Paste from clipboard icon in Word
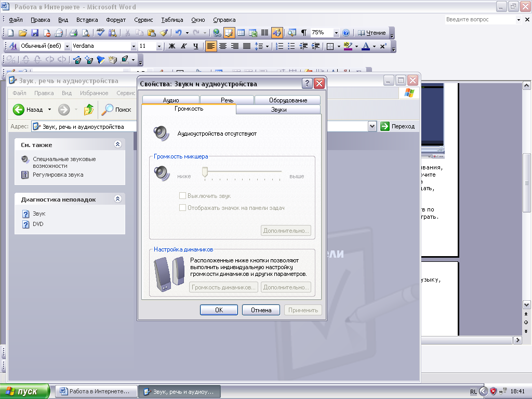532x399 pixels. tap(151, 33)
